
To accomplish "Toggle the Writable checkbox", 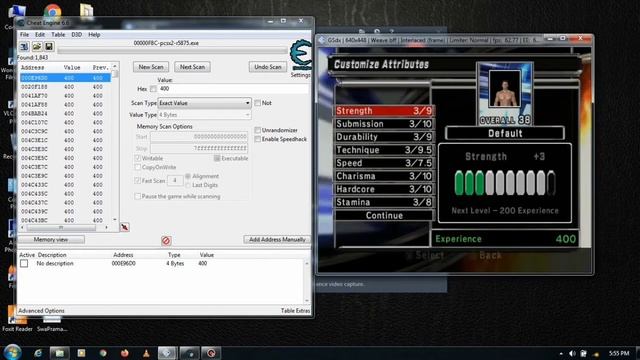I will 138,158.
